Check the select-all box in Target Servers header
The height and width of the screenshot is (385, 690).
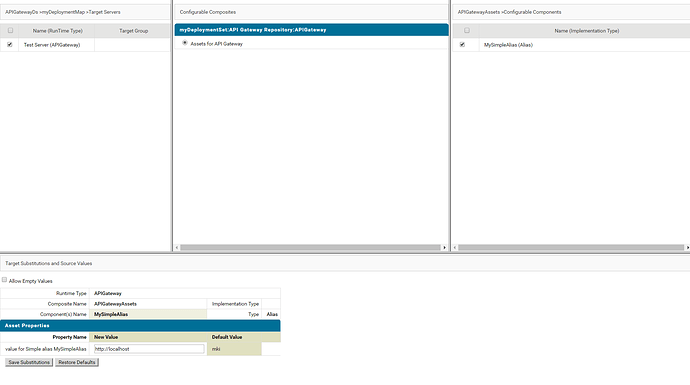(x=11, y=30)
